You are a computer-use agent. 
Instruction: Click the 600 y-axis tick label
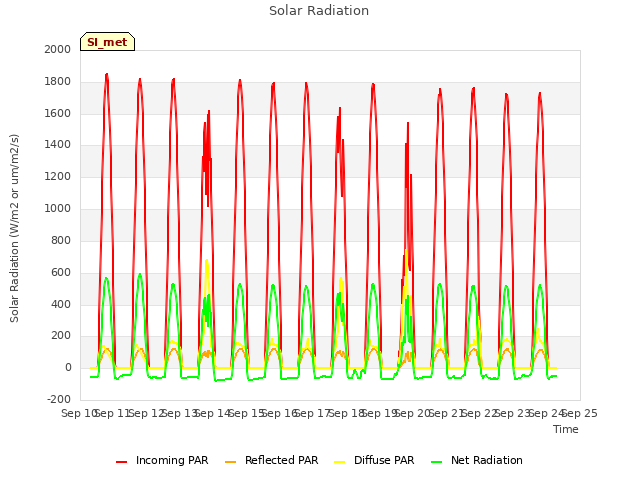click(61, 273)
